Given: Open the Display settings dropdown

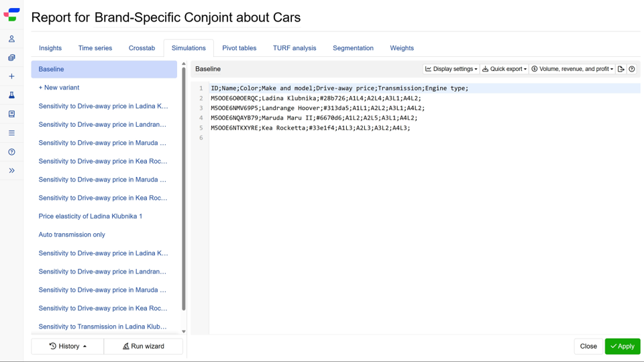Looking at the screenshot, I should [451, 69].
